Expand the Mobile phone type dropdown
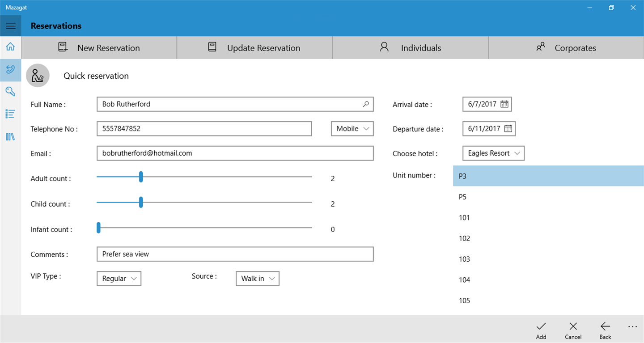Viewport: 644px width, 343px height. click(352, 129)
